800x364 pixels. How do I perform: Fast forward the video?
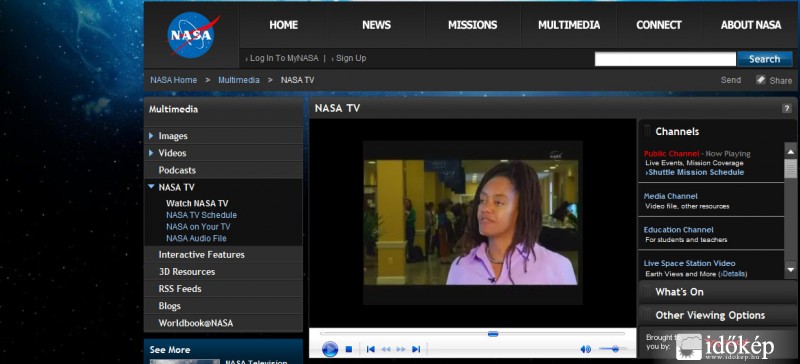(x=401, y=349)
